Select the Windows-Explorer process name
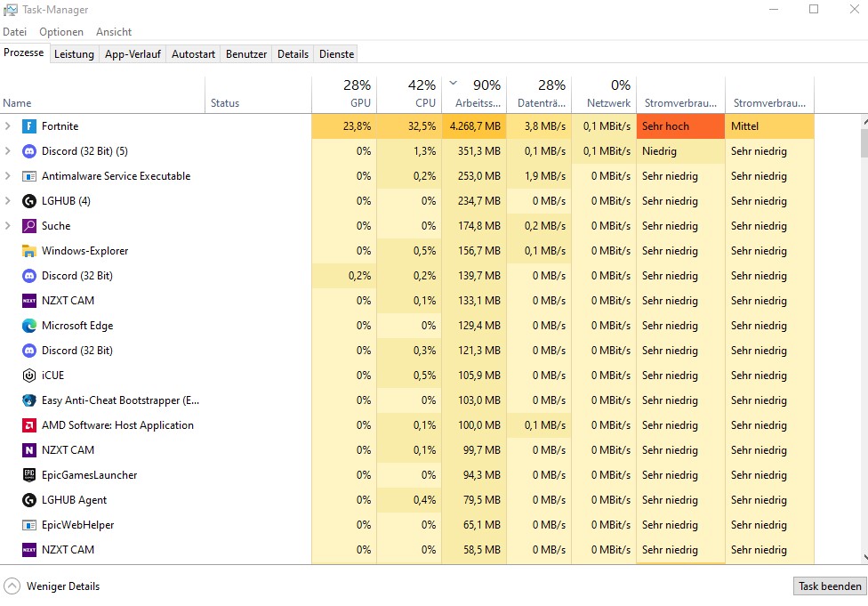Image resolution: width=868 pixels, height=606 pixels. click(84, 251)
